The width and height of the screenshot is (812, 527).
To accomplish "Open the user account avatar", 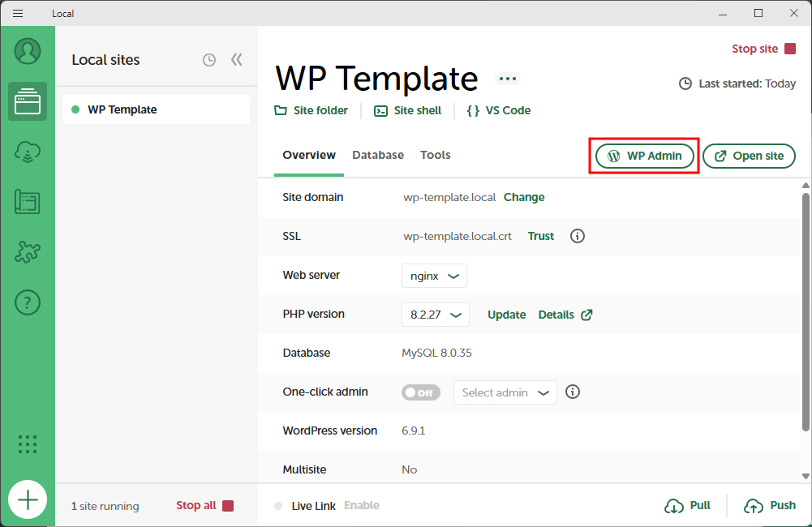I will [x=28, y=51].
